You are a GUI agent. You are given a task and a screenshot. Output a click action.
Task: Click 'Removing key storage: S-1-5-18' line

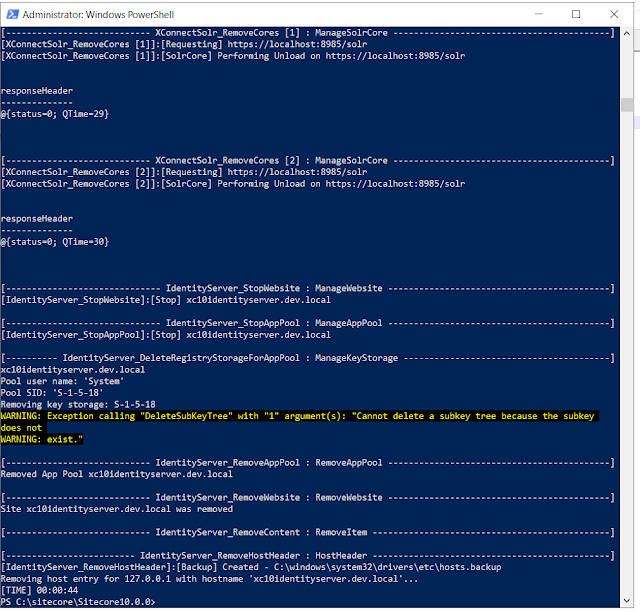pyautogui.click(x=78, y=405)
